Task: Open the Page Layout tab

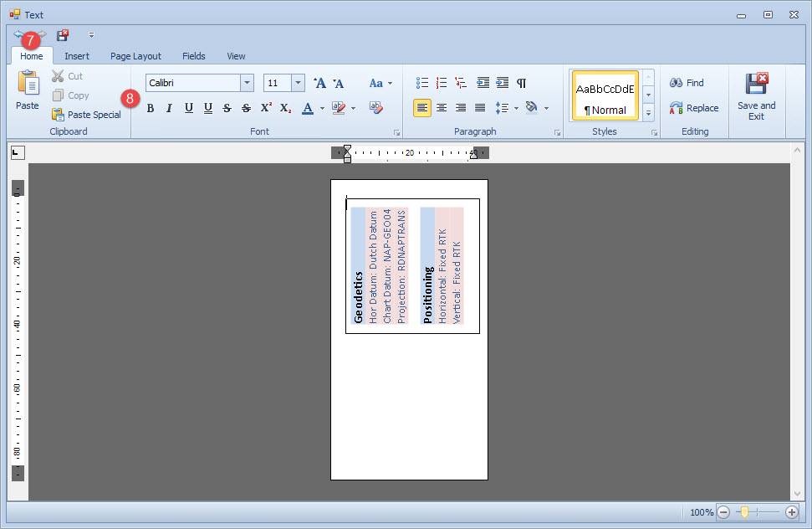Action: pos(135,56)
